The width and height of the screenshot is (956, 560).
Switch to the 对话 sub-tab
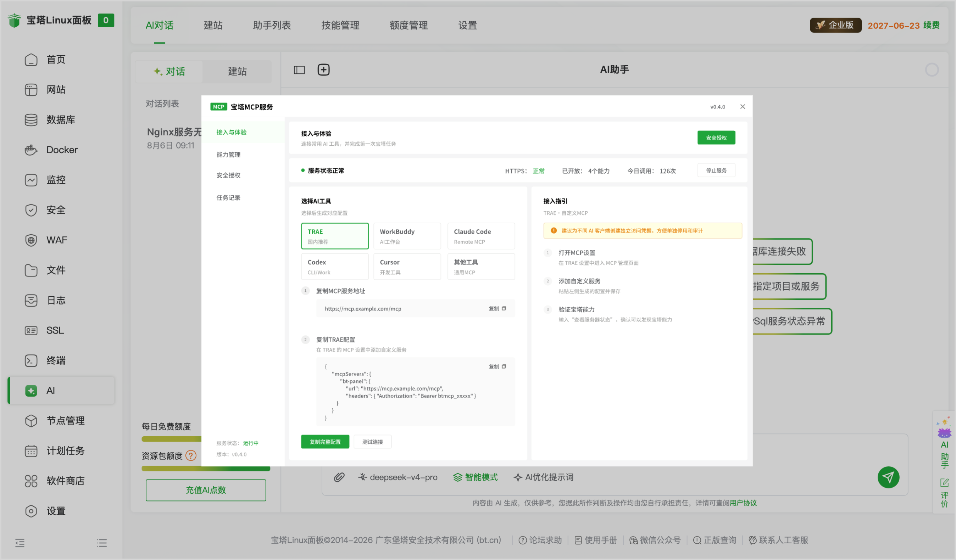(169, 71)
